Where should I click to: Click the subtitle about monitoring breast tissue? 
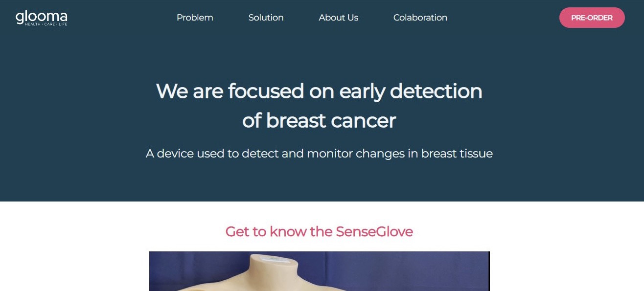coord(319,154)
